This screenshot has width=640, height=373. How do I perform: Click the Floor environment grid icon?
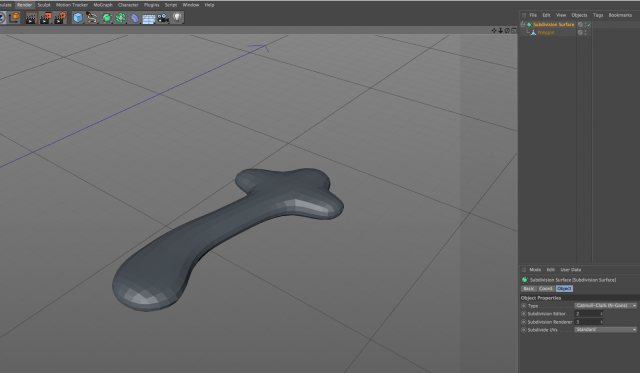[x=149, y=18]
